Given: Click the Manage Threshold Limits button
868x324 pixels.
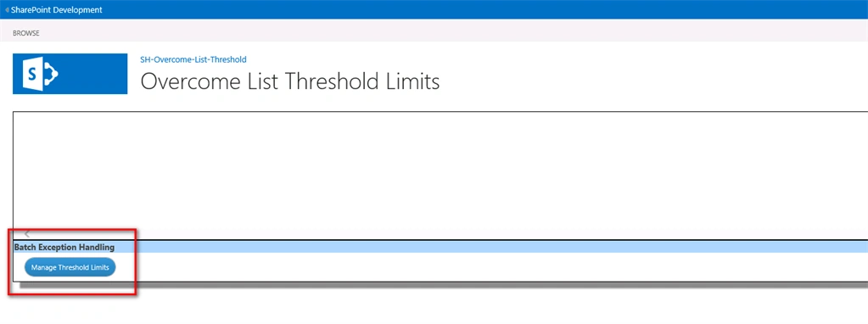Looking at the screenshot, I should [x=70, y=267].
